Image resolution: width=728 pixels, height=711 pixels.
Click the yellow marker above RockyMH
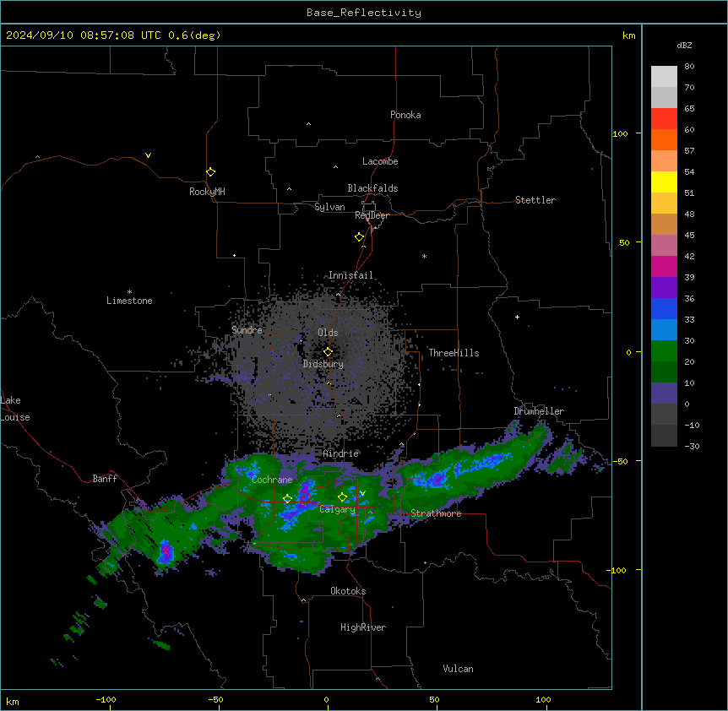coord(210,172)
